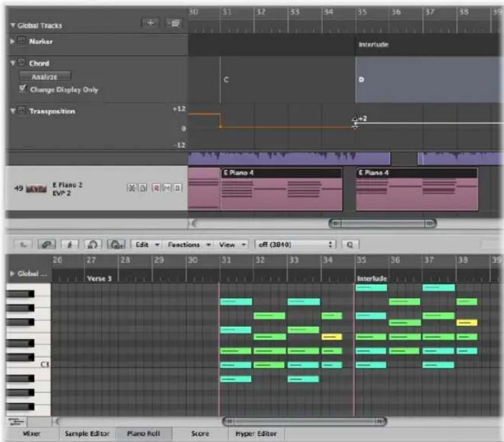
Task: Click the Interlude marker in Piano Roll
Action: (372, 279)
